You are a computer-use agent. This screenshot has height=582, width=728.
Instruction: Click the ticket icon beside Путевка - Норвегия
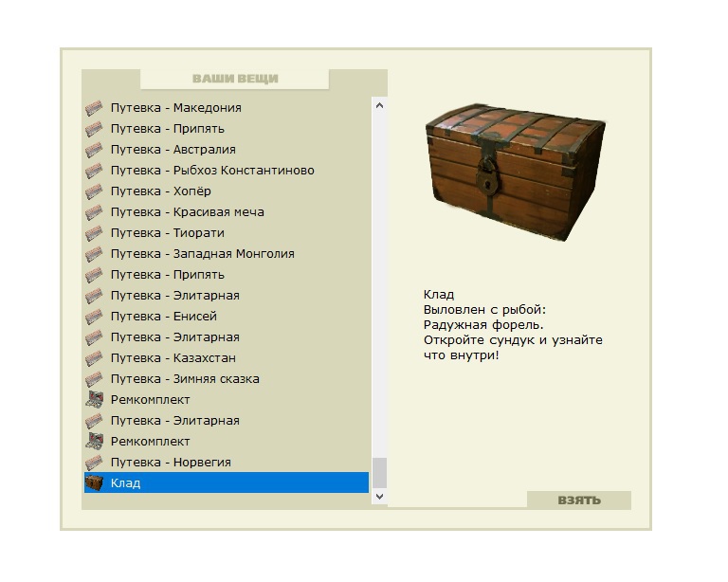tap(94, 463)
